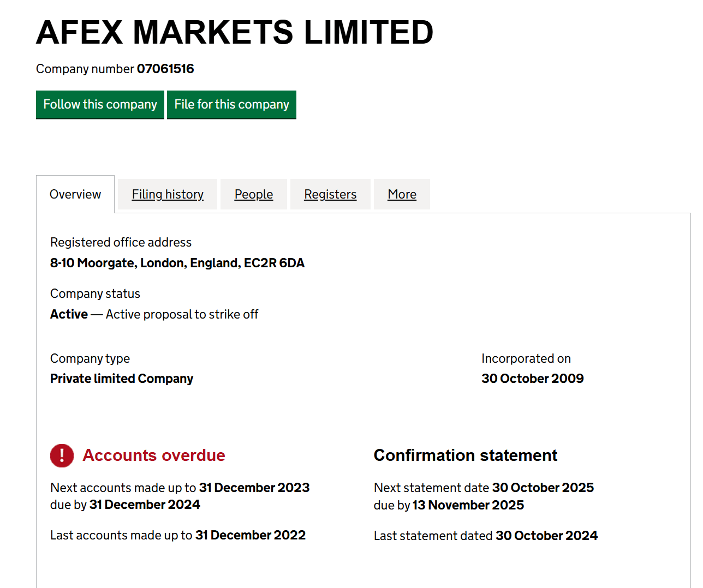Click Private limited Company text
Viewport: 703px width, 588px height.
[x=122, y=379]
